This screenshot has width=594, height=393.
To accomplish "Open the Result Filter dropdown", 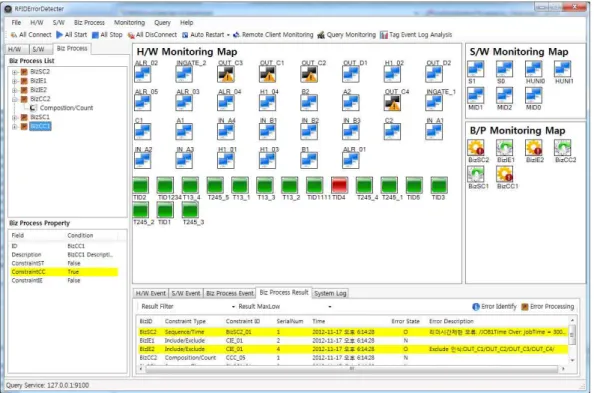I will (233, 307).
